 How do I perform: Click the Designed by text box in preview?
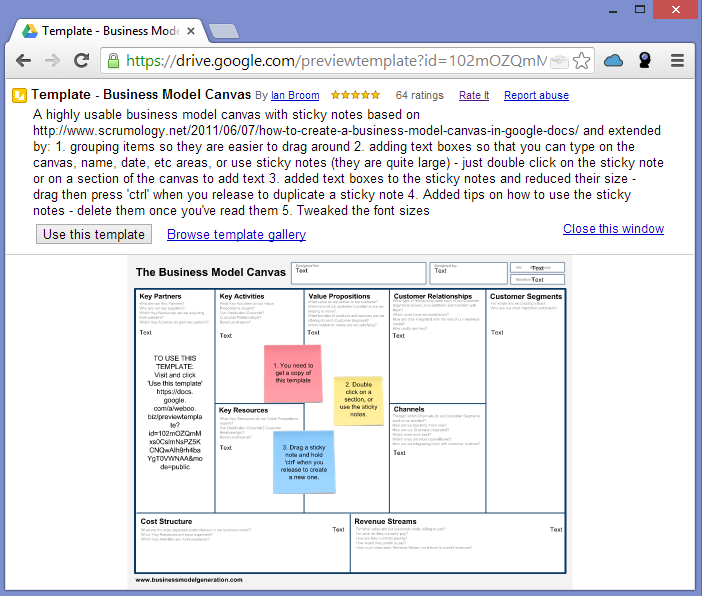coord(468,273)
